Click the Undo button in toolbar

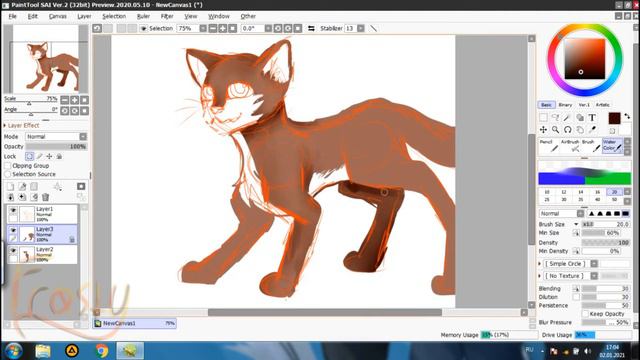coord(97,29)
